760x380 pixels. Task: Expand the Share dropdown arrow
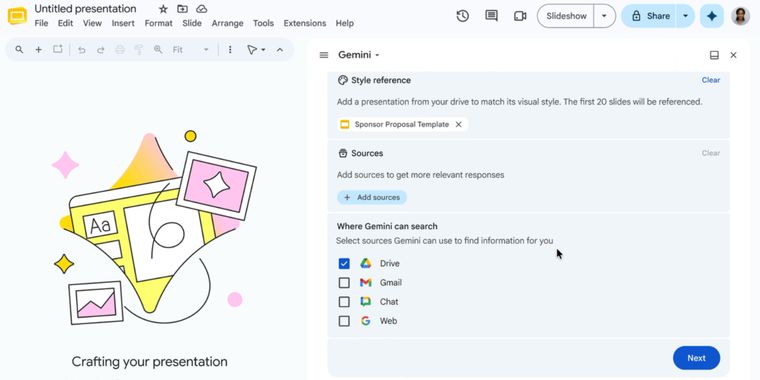tap(685, 16)
